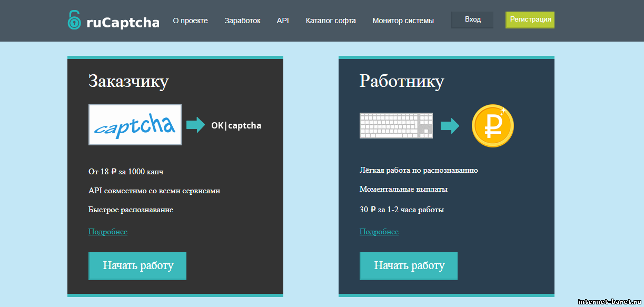Image resolution: width=644 pixels, height=307 pixels.
Task: Click Начать работу in the Заказчику card
Action: pyautogui.click(x=137, y=266)
